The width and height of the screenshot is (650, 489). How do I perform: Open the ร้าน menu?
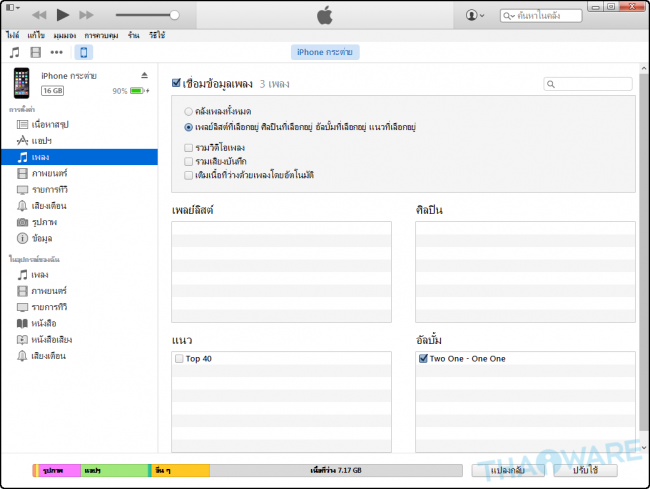[133, 35]
